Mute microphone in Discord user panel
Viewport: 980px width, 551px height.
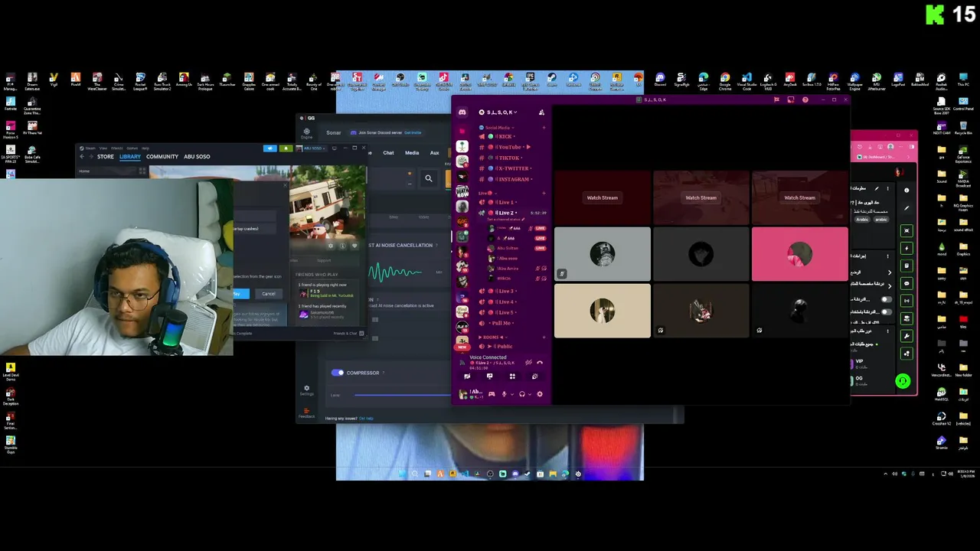(x=503, y=394)
